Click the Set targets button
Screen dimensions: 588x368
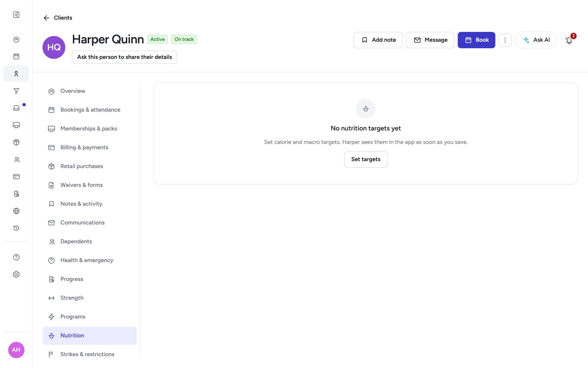pyautogui.click(x=366, y=159)
